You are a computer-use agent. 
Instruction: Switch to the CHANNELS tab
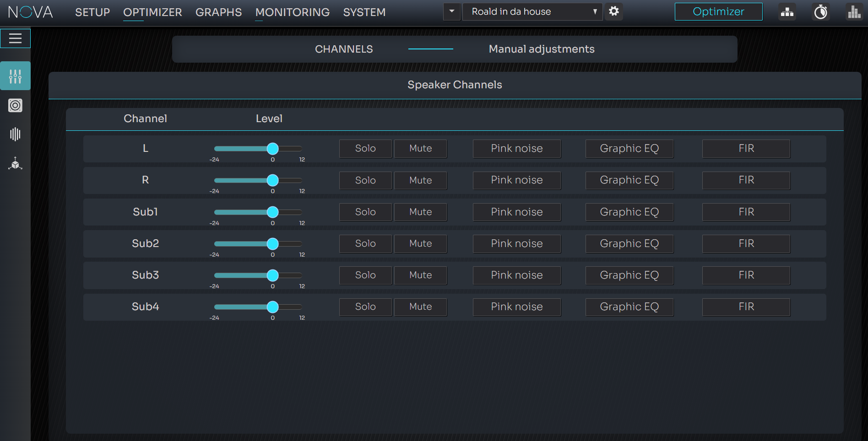344,49
